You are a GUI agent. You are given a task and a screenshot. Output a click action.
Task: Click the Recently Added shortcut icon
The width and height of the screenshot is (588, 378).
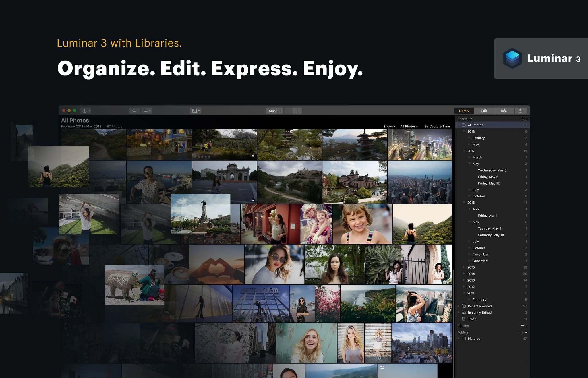(x=464, y=306)
